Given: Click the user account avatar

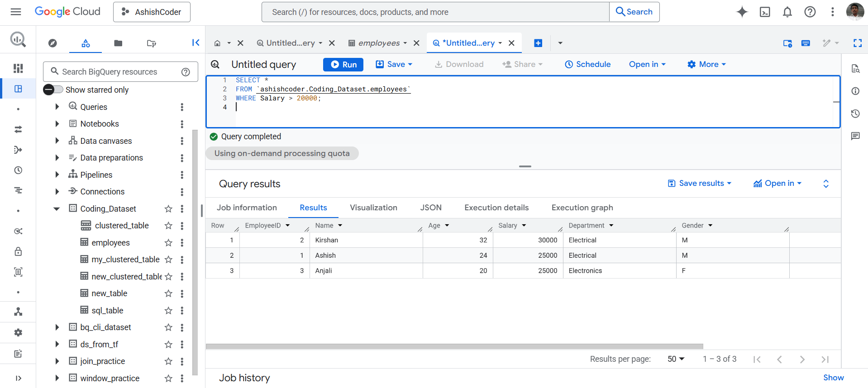Looking at the screenshot, I should tap(855, 12).
